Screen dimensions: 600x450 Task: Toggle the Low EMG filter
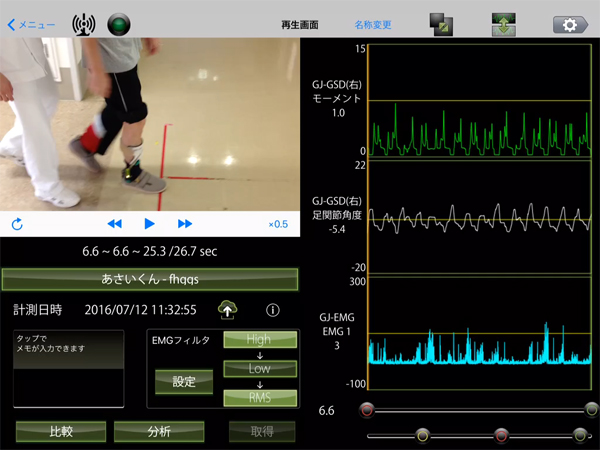tap(260, 369)
